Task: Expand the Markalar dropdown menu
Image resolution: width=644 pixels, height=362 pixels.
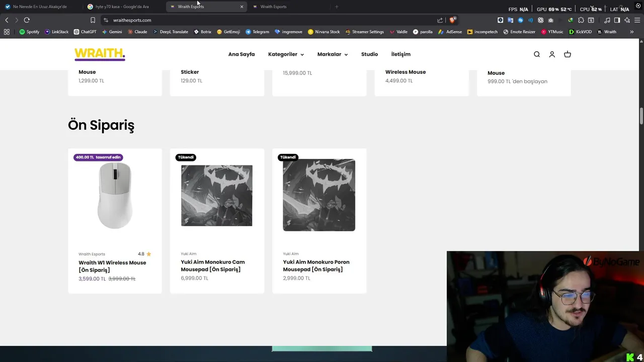Action: click(333, 54)
